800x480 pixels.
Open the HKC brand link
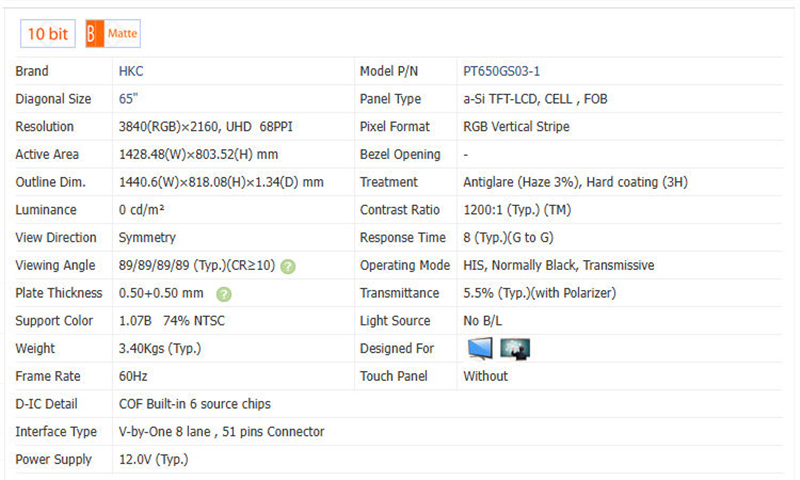[132, 72]
